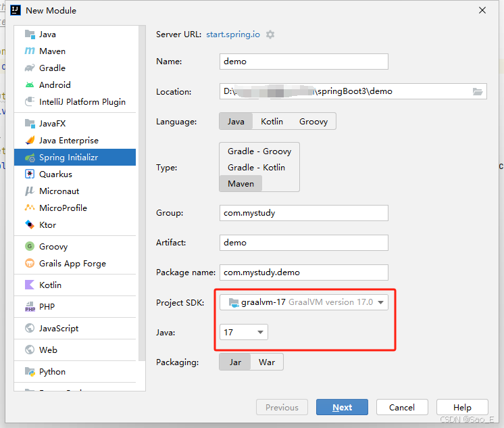Viewport: 504px width, 428px height.
Task: Set packaging to War
Action: (267, 362)
